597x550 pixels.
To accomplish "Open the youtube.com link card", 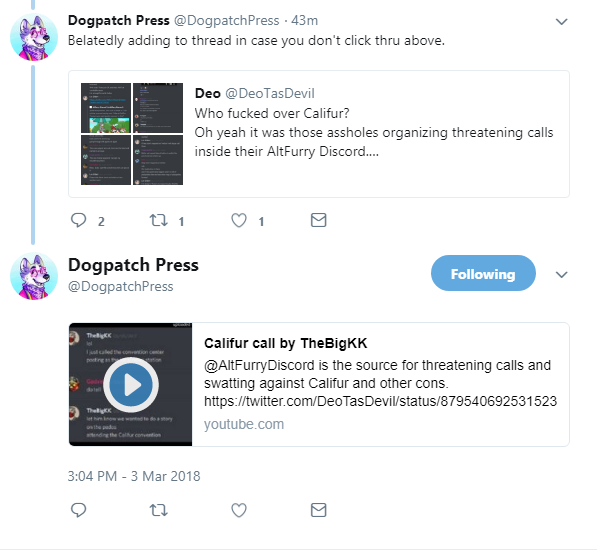I will tap(319, 384).
